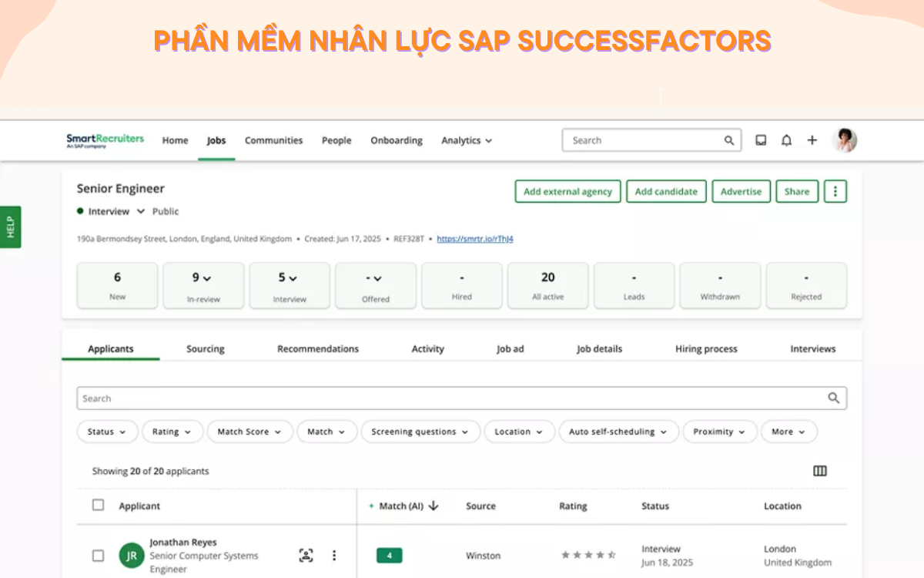924x578 pixels.
Task: Click the Share button
Action: pyautogui.click(x=797, y=191)
